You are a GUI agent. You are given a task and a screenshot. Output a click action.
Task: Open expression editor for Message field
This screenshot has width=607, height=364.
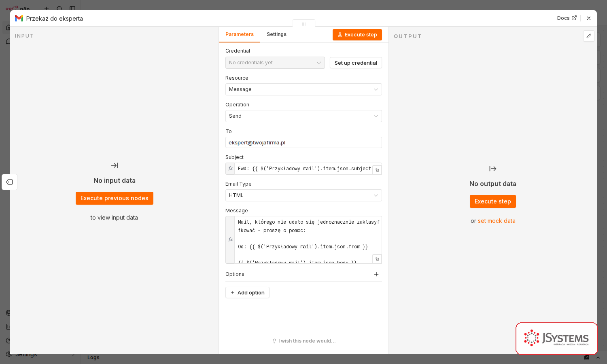377,259
